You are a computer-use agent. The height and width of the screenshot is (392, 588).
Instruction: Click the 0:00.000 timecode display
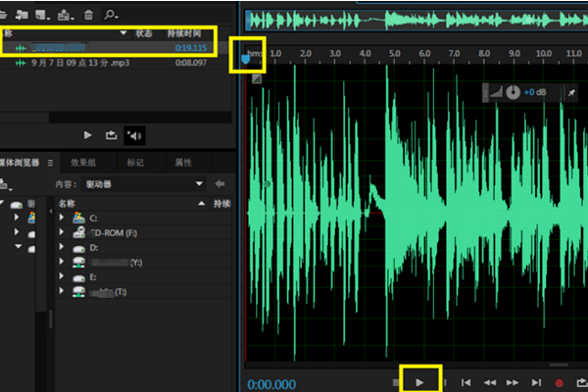pyautogui.click(x=271, y=384)
